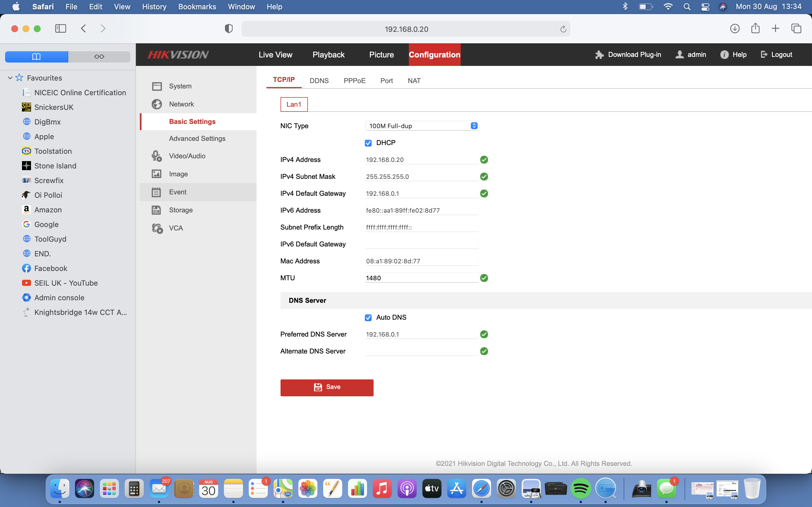Open the Live View tab
The height and width of the screenshot is (507, 812).
pos(275,55)
